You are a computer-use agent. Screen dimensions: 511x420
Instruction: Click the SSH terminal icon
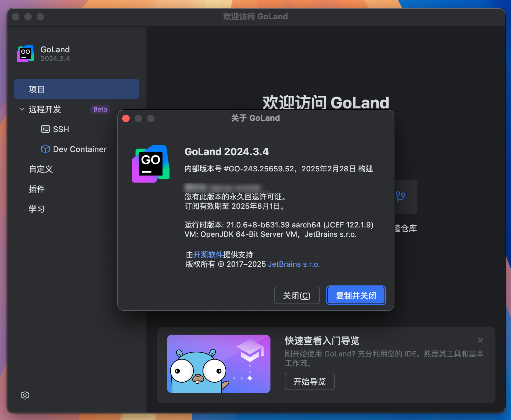click(x=45, y=129)
